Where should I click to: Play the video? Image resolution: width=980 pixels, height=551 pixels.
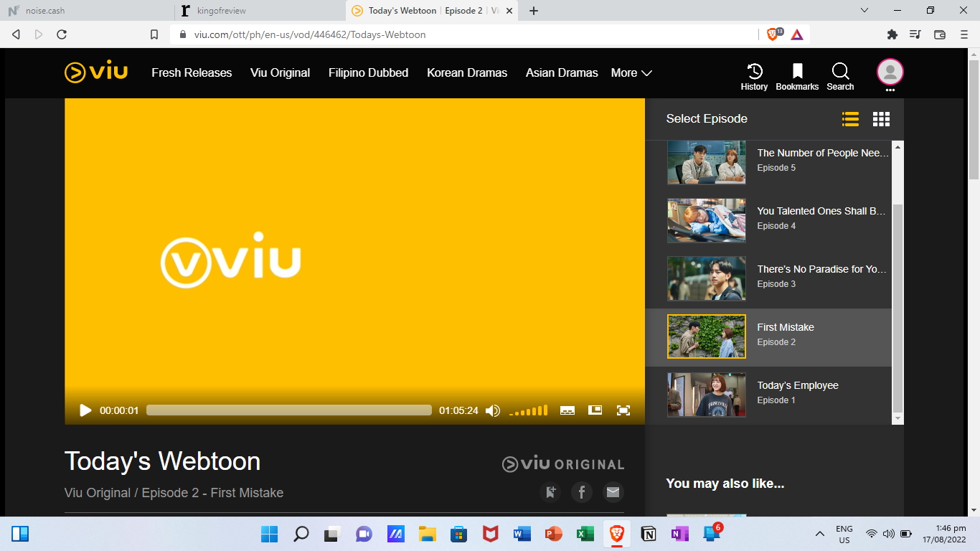[x=85, y=410]
